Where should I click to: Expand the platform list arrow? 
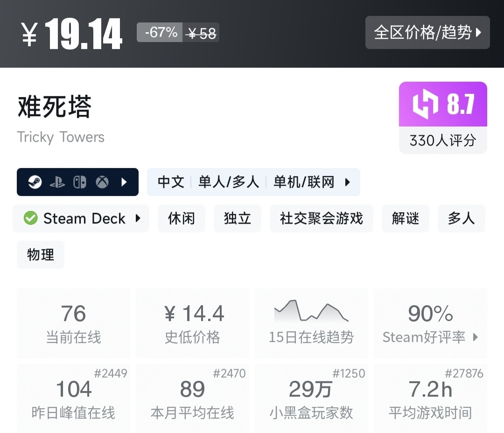pos(124,182)
